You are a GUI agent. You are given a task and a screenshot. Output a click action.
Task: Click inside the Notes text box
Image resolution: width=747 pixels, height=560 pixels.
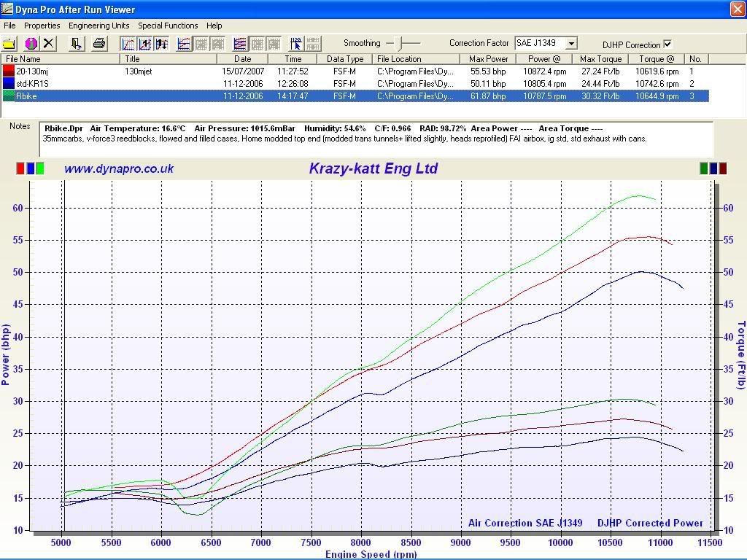point(376,139)
